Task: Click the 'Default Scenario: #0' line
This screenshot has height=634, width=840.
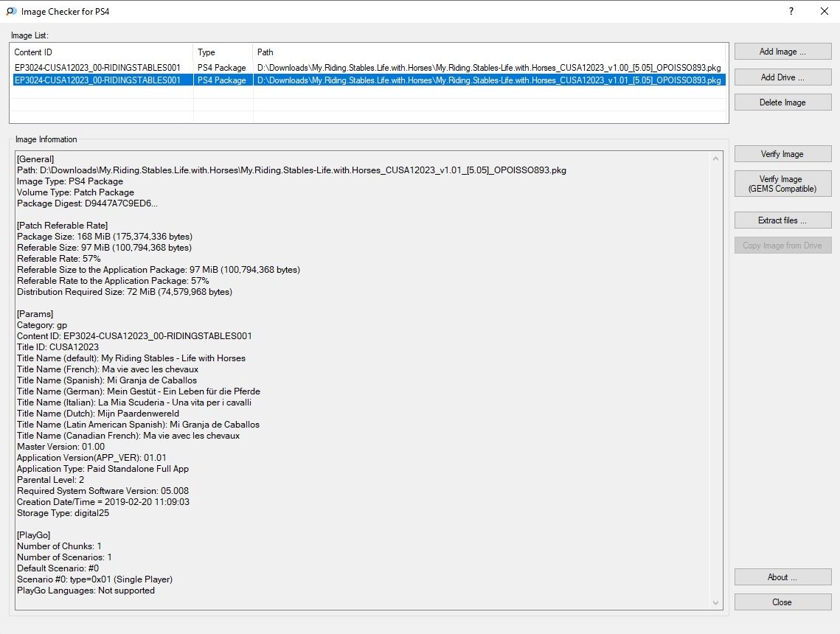Action: (58, 568)
